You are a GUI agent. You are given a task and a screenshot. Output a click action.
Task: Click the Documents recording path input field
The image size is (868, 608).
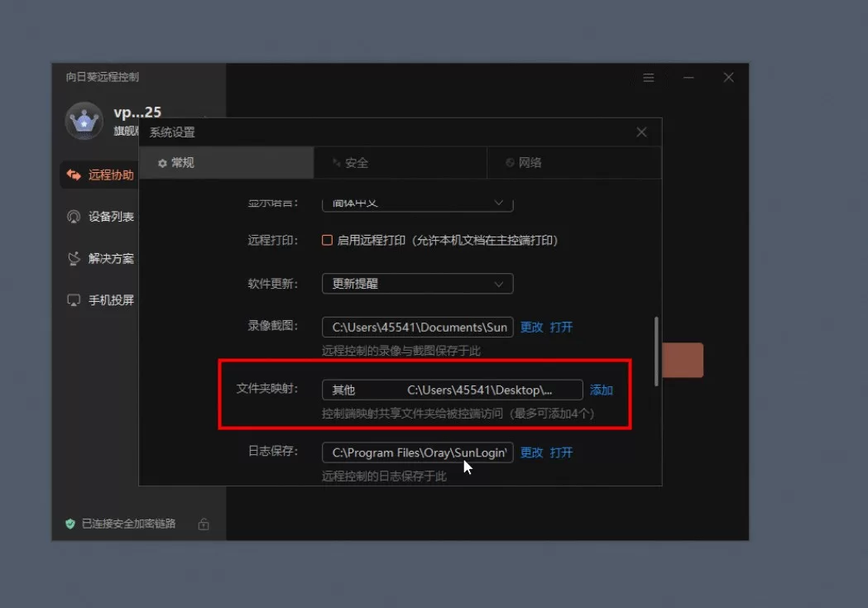416,327
